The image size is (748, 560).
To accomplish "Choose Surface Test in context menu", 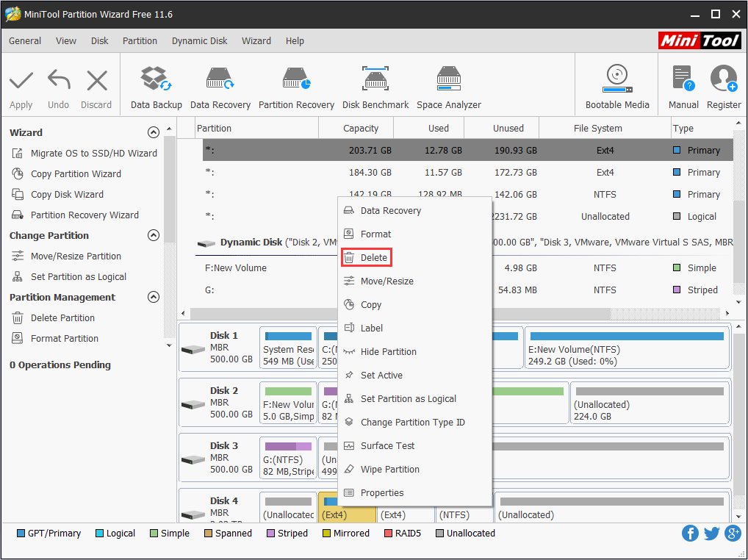I will (x=414, y=445).
